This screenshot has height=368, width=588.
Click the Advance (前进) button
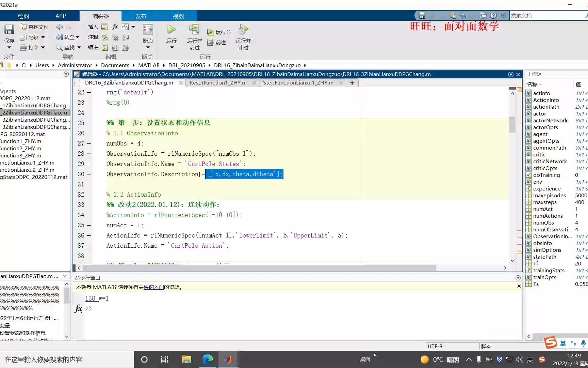coord(216,42)
